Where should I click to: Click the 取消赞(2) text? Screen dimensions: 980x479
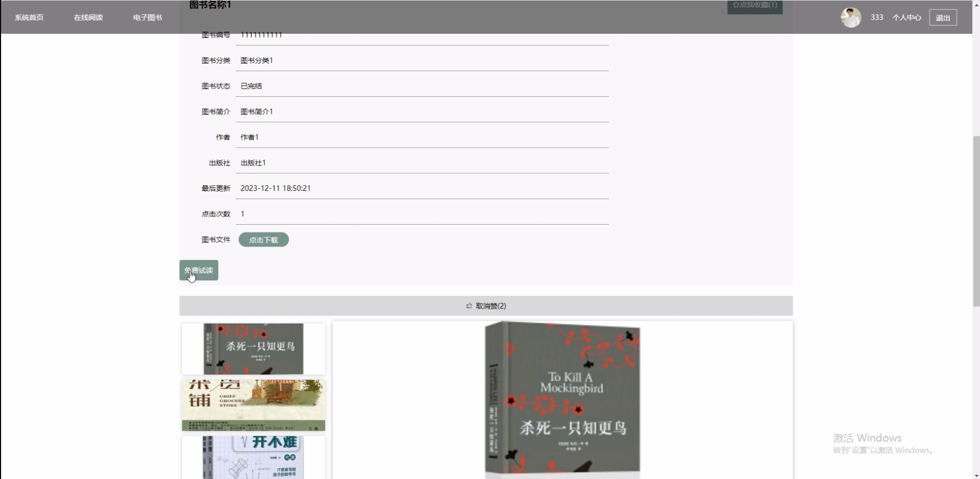(491, 306)
